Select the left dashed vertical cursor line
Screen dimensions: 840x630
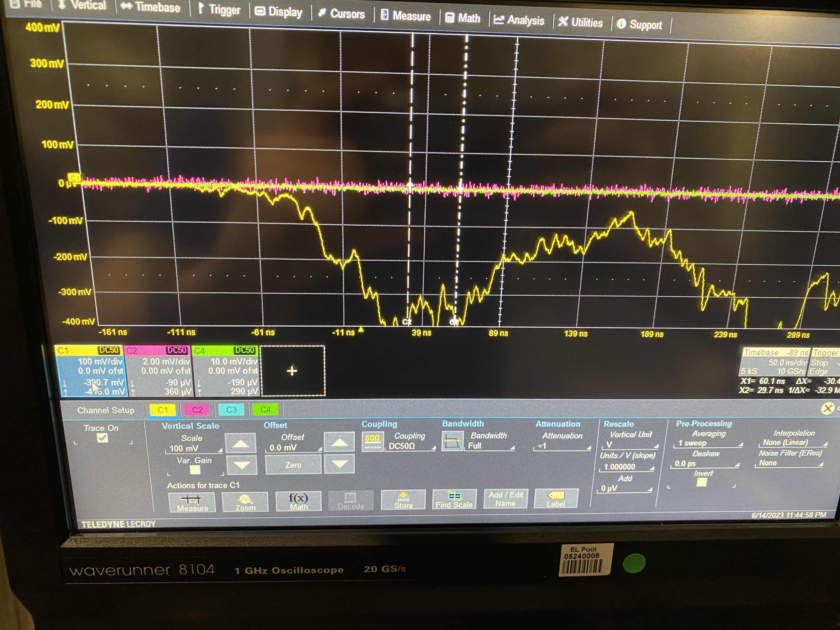pos(410,179)
